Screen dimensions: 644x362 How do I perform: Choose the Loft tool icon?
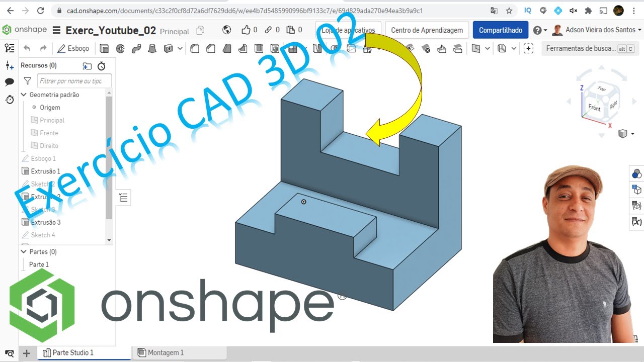pos(152,48)
